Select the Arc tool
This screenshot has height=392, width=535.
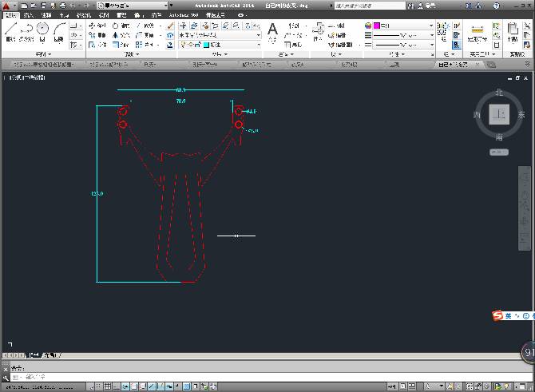click(59, 31)
